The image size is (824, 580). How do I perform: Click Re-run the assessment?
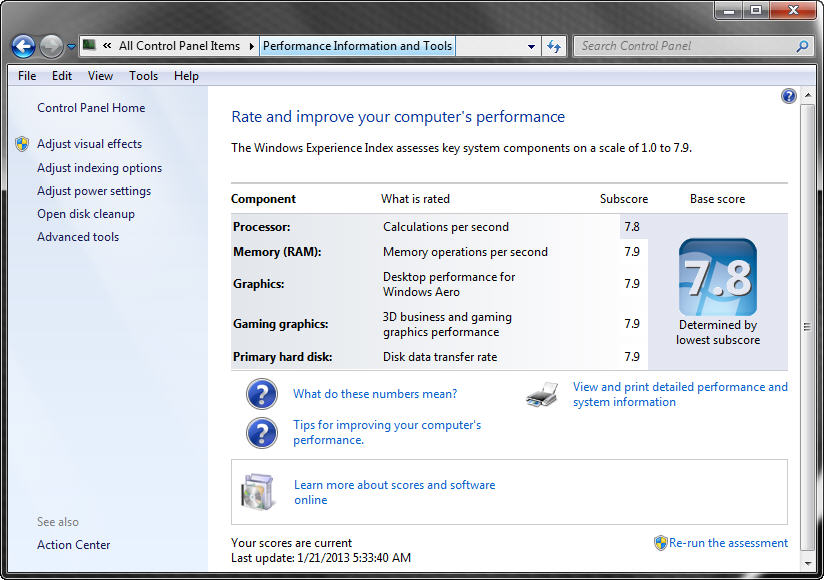pyautogui.click(x=728, y=543)
